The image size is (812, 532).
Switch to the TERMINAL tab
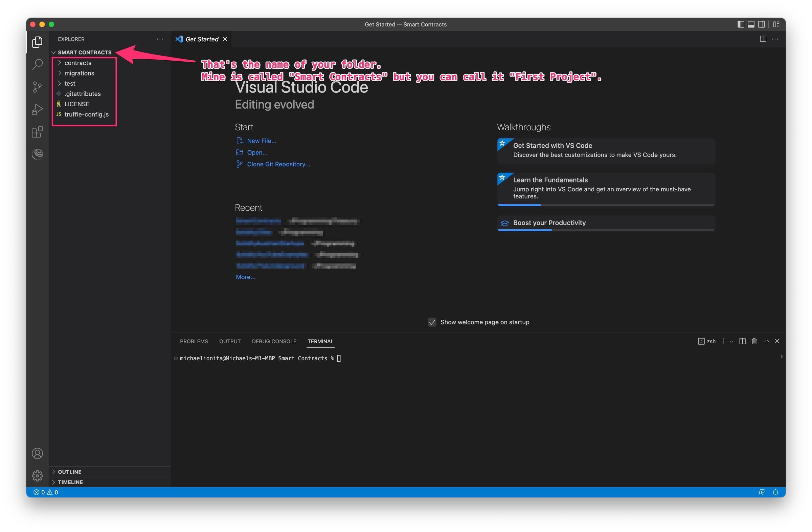[320, 341]
